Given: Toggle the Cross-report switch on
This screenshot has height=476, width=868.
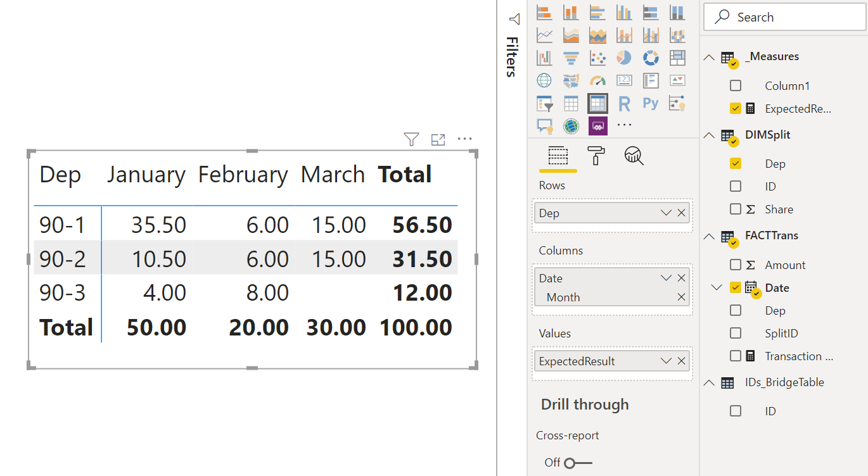Looking at the screenshot, I should [x=577, y=463].
